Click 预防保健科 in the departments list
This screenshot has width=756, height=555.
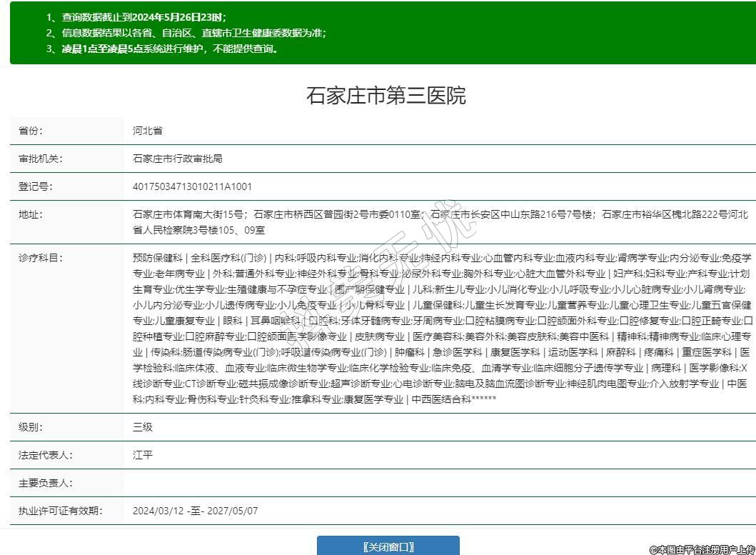(x=158, y=258)
